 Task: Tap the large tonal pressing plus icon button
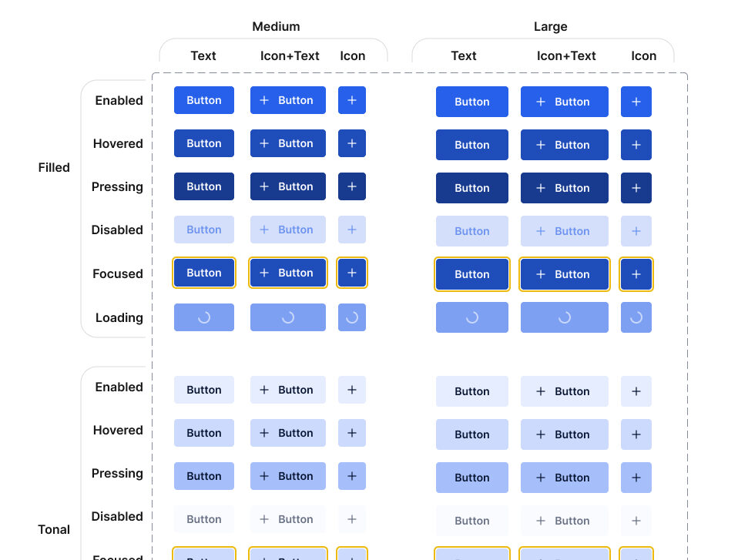[636, 478]
